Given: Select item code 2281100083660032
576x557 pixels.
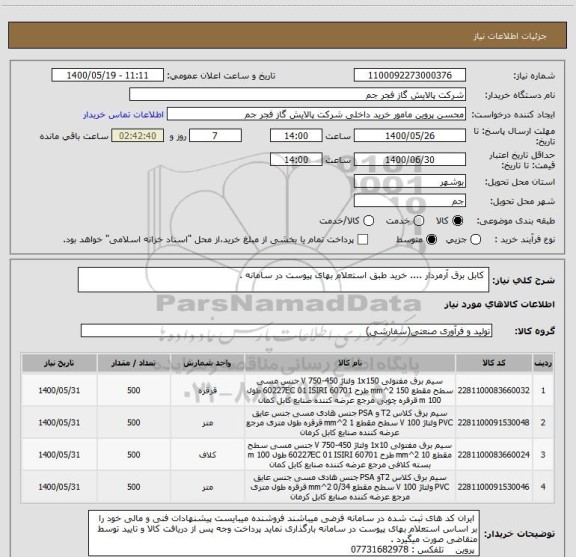Looking at the screenshot, I should (x=494, y=391).
